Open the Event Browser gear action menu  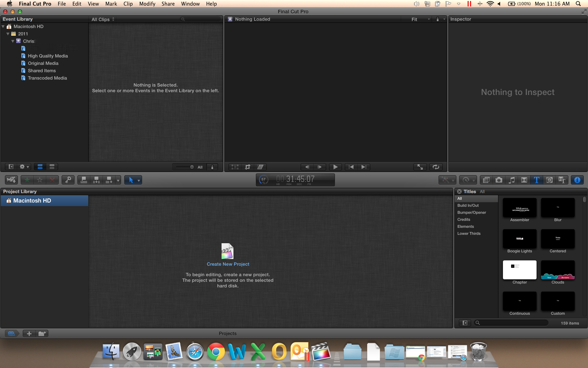click(24, 167)
